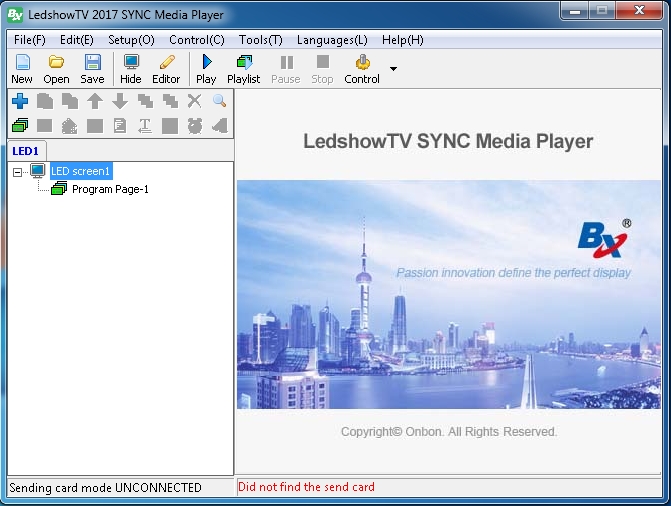
Task: Select the LED screen1 tree item
Action: click(x=81, y=171)
